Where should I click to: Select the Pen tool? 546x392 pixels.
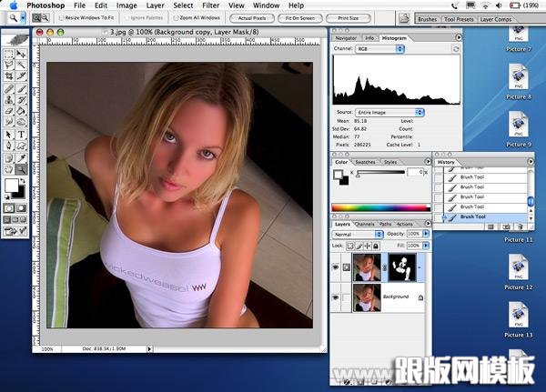[9, 146]
